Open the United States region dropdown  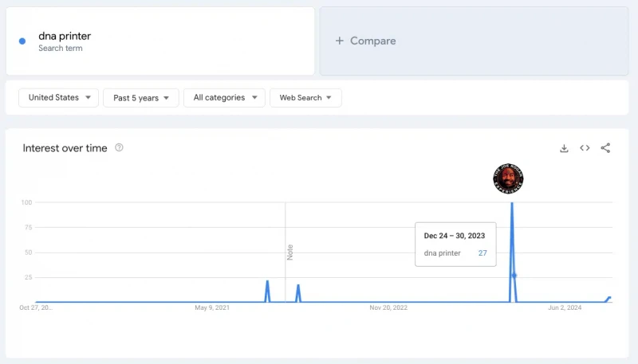[x=58, y=98]
